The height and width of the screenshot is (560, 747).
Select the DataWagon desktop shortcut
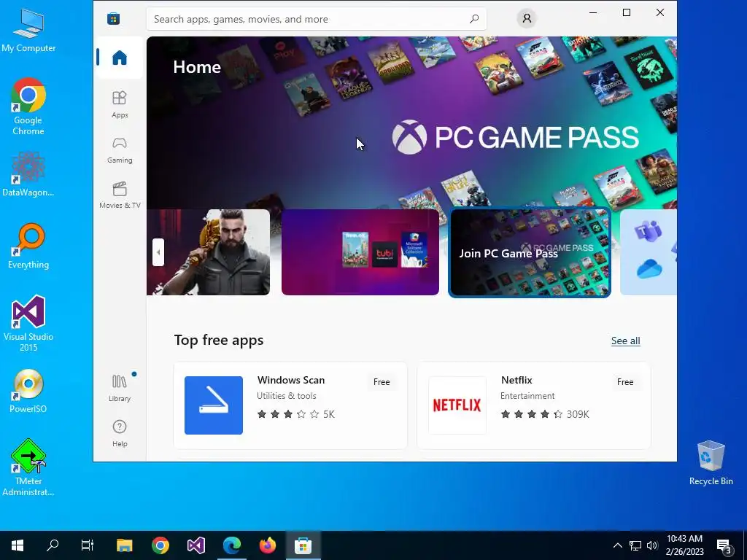click(28, 174)
